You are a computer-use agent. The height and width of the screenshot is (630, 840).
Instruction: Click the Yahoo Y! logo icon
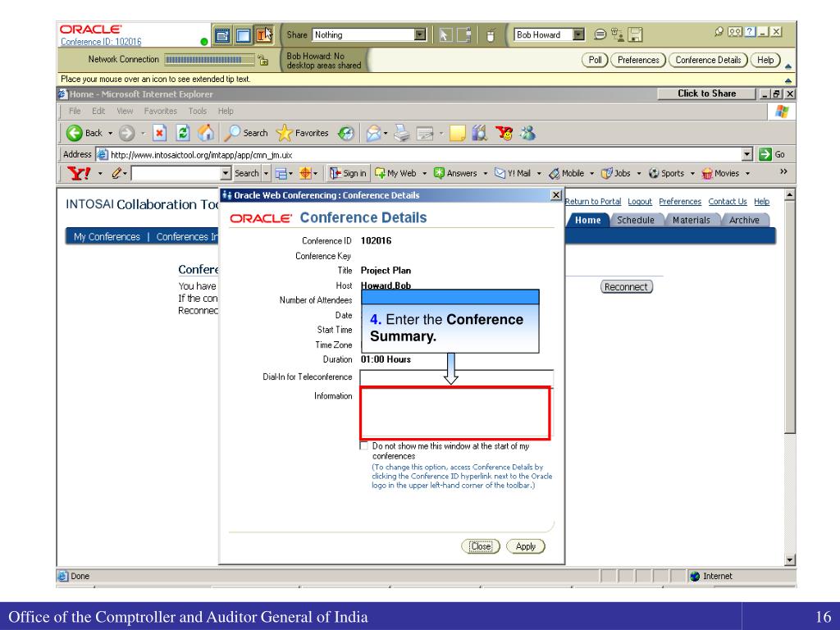(x=79, y=173)
